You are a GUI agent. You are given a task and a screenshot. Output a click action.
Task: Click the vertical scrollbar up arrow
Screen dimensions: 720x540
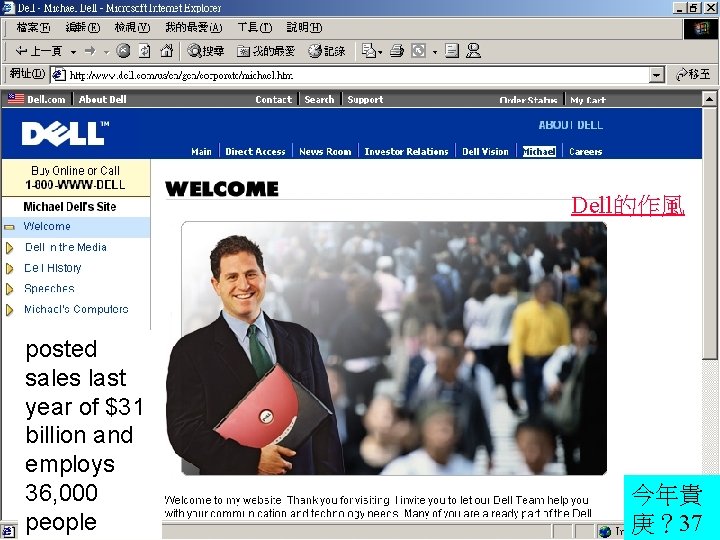click(x=709, y=99)
